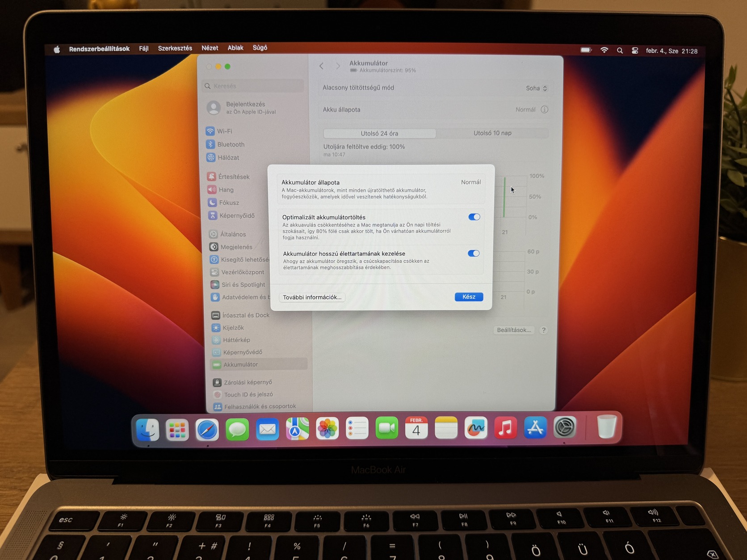Launch Safari from the Dock
Viewport: 747px width, 560px height.
click(207, 430)
